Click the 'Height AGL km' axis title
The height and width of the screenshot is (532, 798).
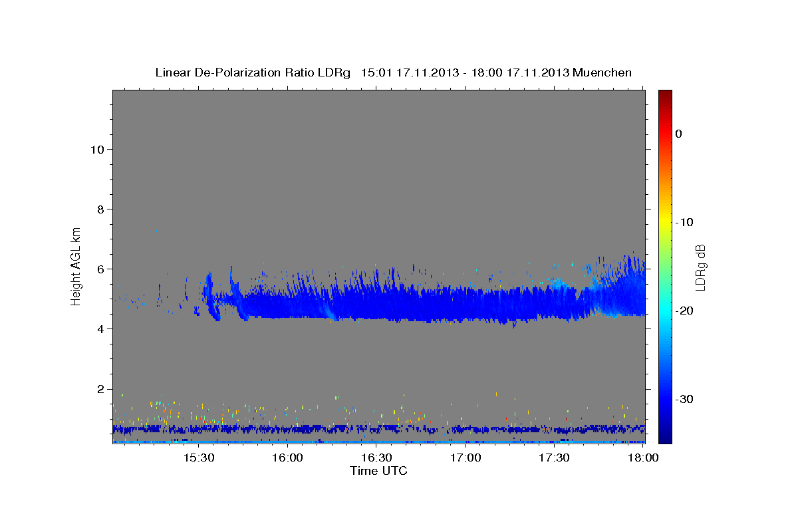(x=76, y=266)
